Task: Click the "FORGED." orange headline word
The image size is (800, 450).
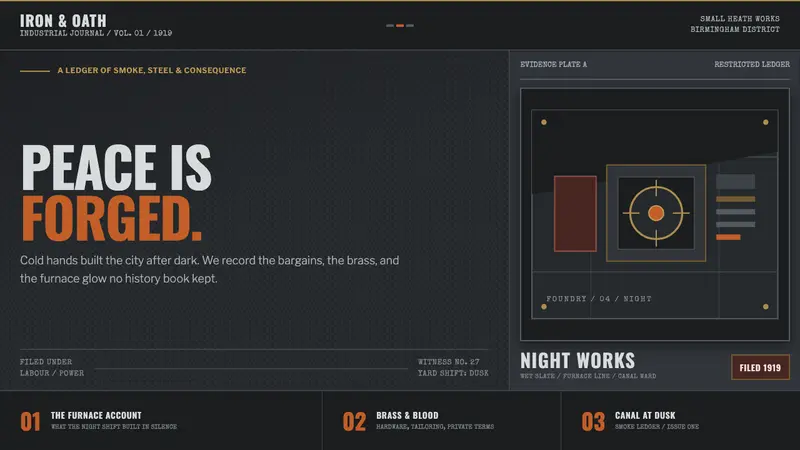Action: tap(112, 218)
